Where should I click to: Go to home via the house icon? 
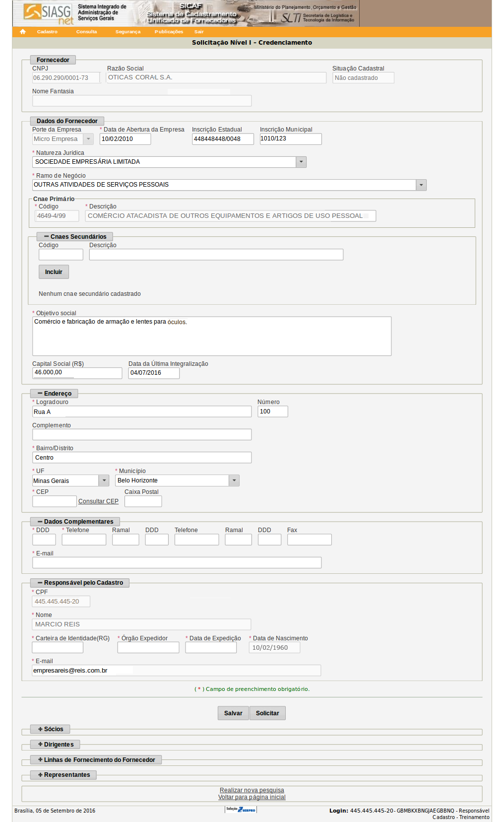(23, 32)
